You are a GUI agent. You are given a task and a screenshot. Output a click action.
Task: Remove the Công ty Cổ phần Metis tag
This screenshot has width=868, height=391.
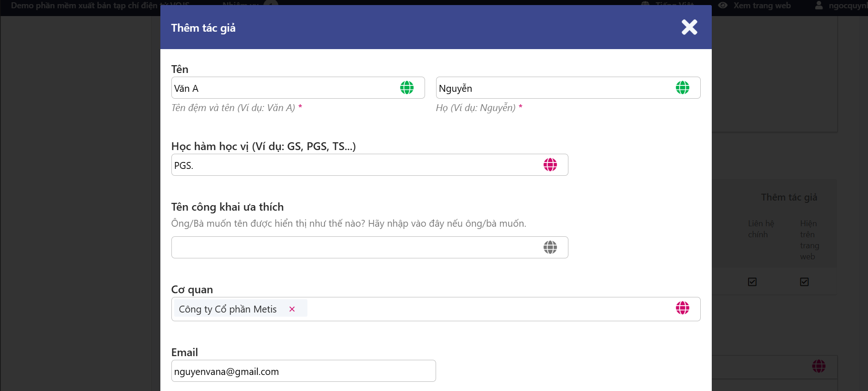292,309
